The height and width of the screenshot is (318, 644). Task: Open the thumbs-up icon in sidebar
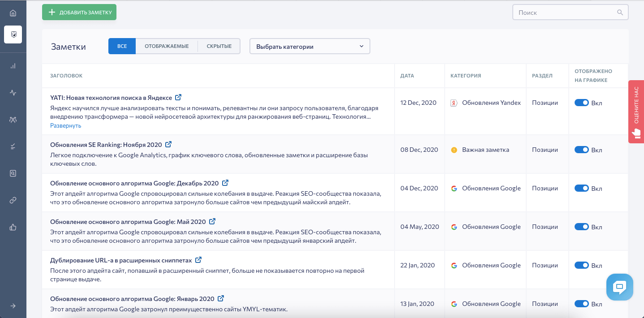[13, 227]
